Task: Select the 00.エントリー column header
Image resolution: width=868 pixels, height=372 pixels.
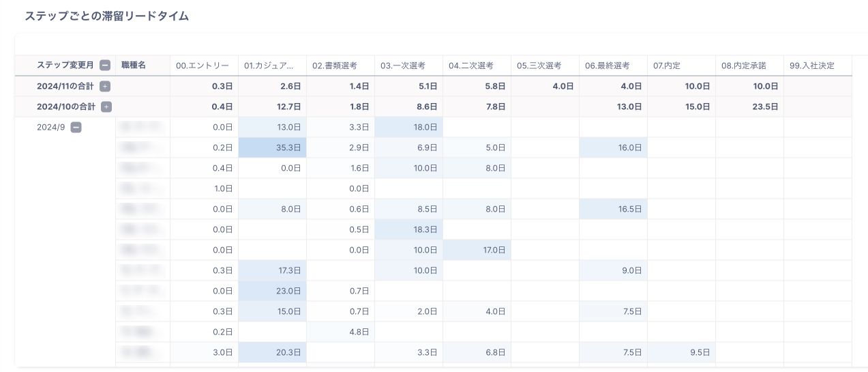Action: pyautogui.click(x=203, y=66)
